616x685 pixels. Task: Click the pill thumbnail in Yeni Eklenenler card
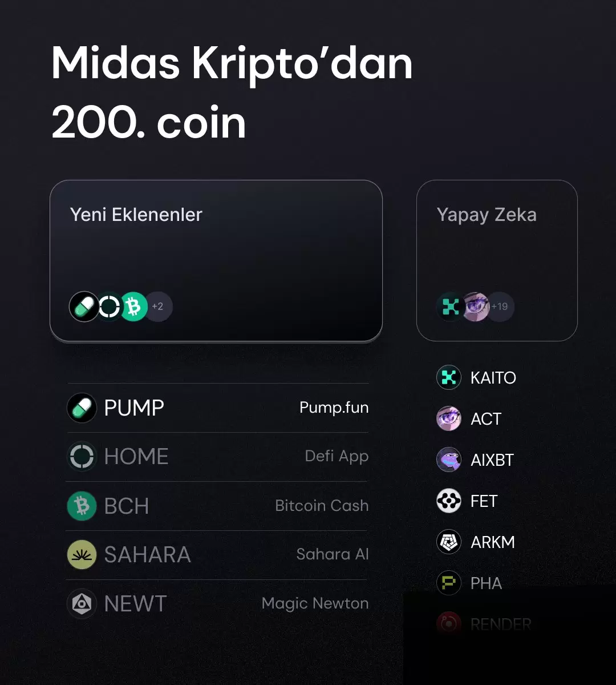click(84, 307)
